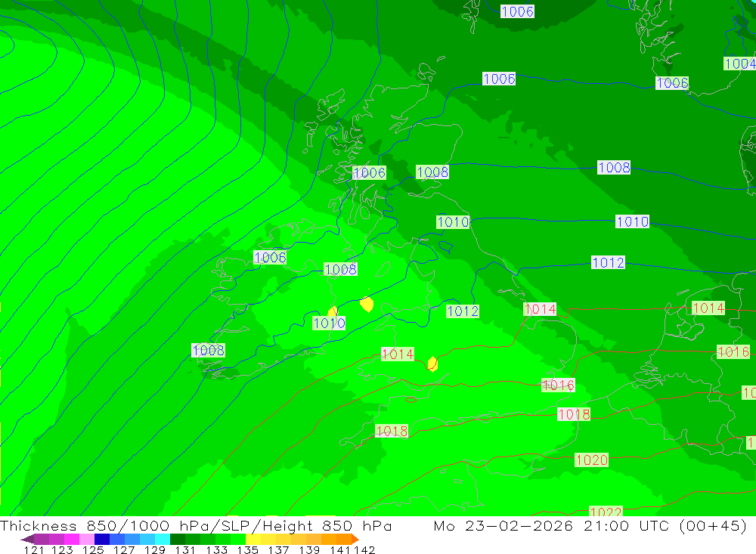
Task: Click the '1010' label in the Irish Sea
Action: tap(330, 323)
